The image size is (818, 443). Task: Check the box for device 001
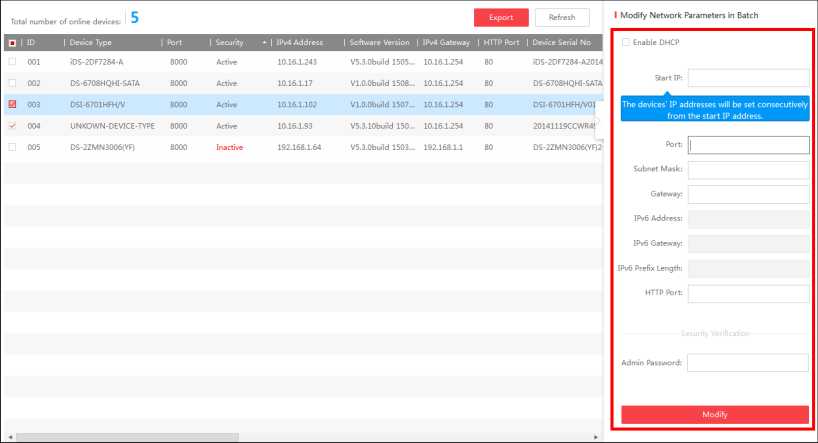12,62
